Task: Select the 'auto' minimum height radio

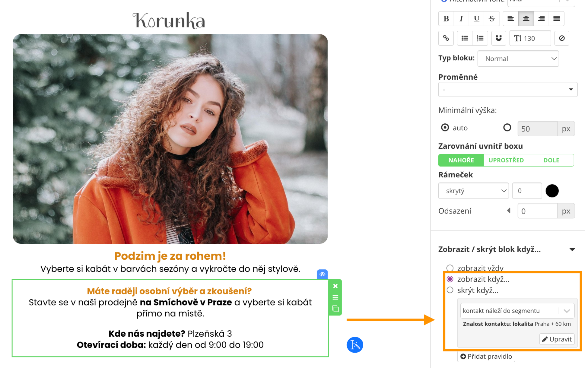Action: 445,128
